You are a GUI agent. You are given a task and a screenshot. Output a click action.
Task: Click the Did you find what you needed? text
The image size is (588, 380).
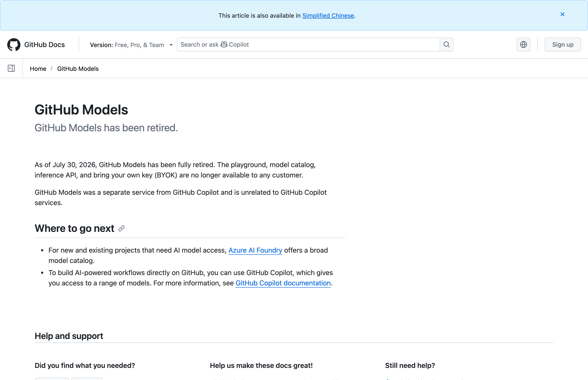pos(85,366)
